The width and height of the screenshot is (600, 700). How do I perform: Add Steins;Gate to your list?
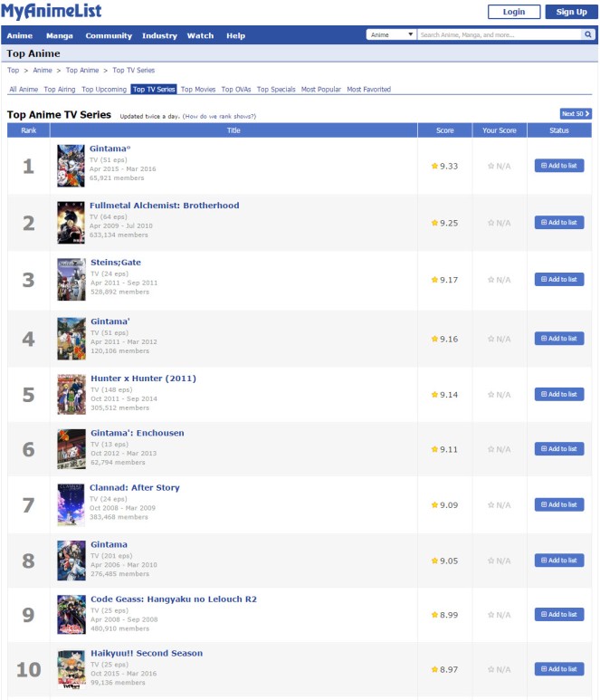[559, 280]
